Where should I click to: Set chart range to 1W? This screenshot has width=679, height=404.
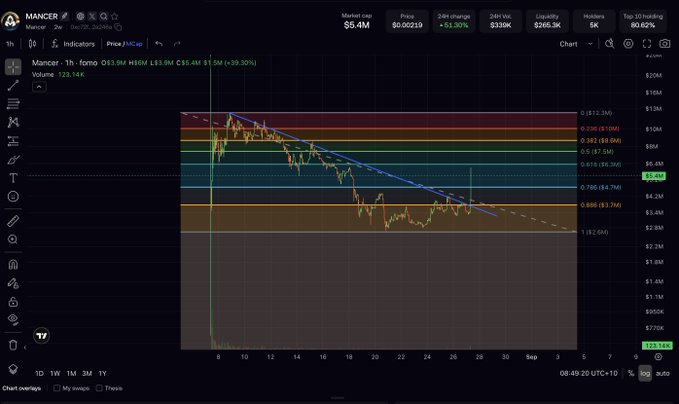(55, 373)
